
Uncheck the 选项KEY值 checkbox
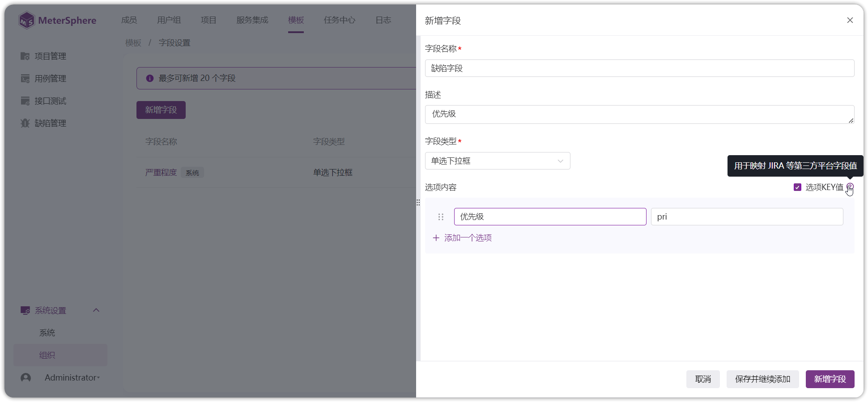tap(797, 187)
